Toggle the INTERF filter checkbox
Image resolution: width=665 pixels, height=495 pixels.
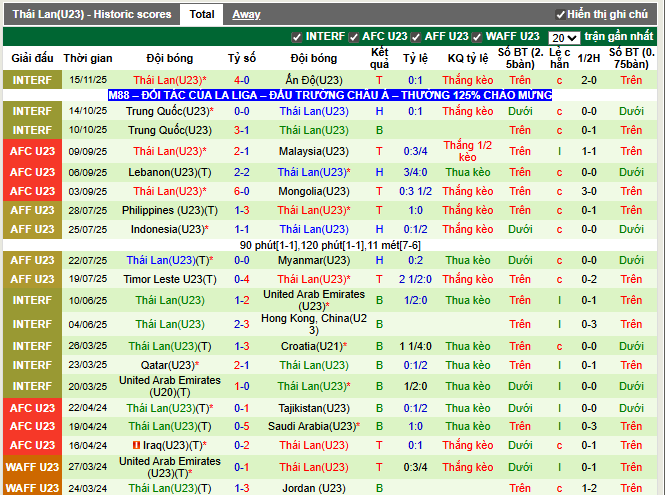click(x=296, y=37)
